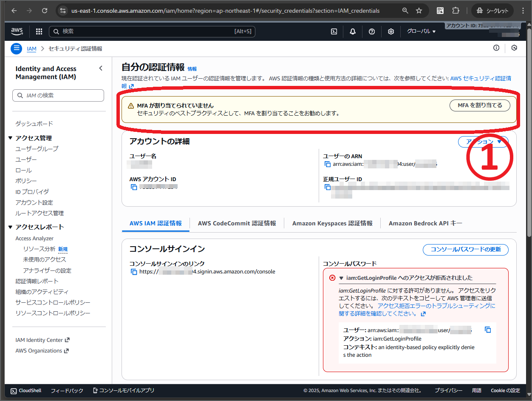
Task: Open 未使用のアクセス in the sidebar
Action: pyautogui.click(x=45, y=259)
